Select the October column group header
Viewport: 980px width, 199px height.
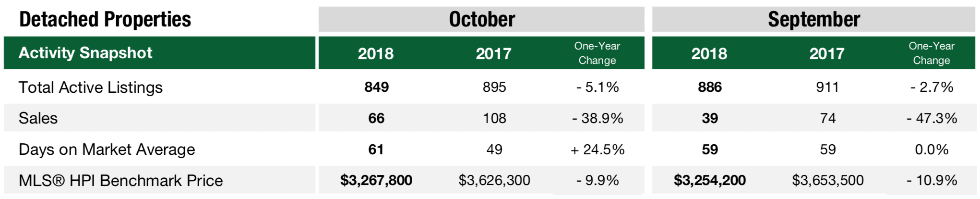click(481, 19)
